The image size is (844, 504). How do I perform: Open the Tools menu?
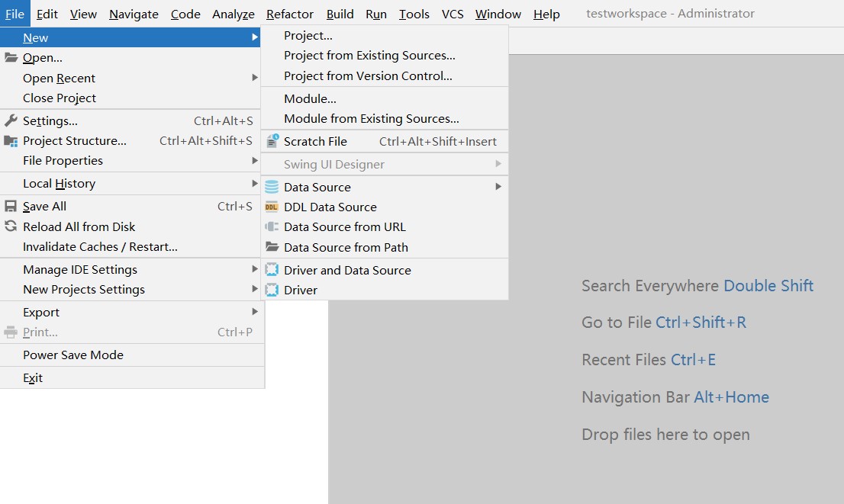(414, 14)
